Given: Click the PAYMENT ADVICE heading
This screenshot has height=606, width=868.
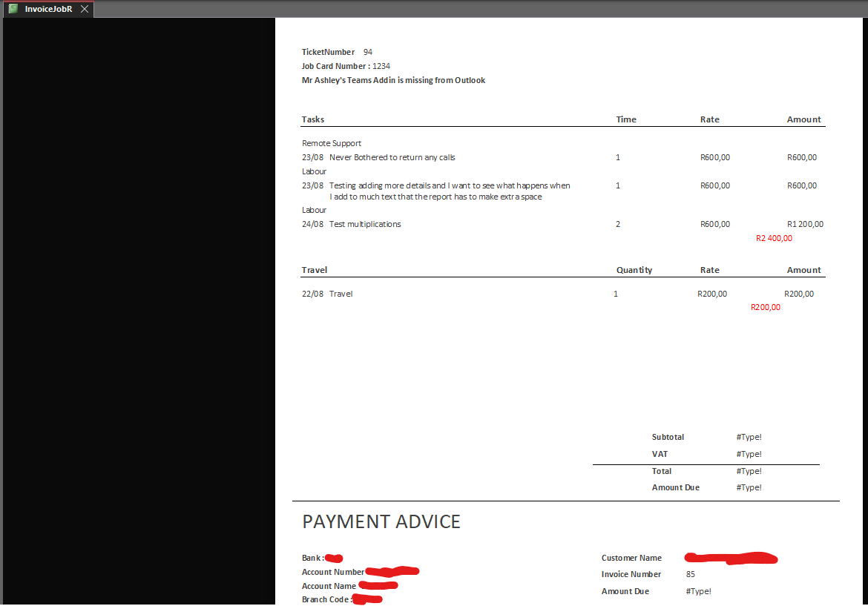Looking at the screenshot, I should point(381,522).
